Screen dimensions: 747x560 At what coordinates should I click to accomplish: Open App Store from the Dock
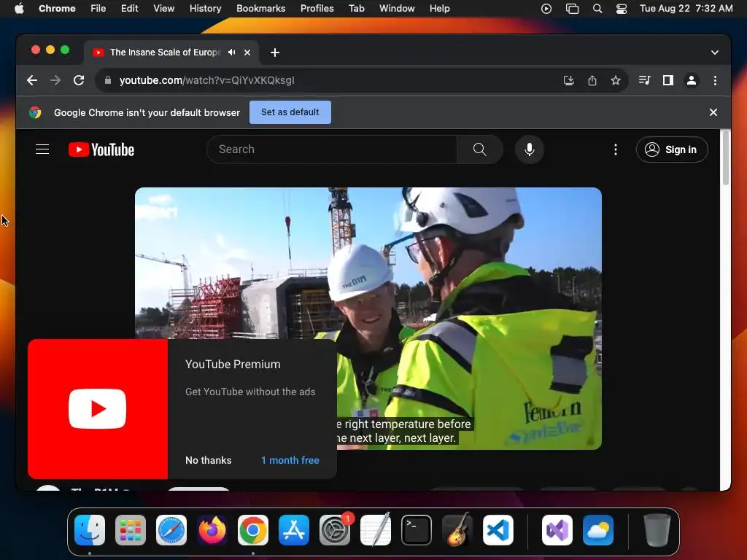pyautogui.click(x=294, y=530)
